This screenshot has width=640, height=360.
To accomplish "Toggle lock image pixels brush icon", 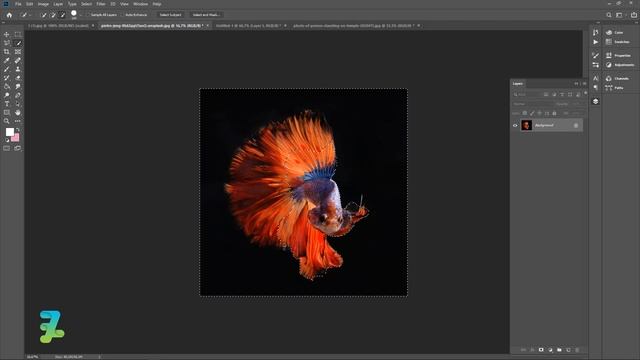I will (532, 113).
